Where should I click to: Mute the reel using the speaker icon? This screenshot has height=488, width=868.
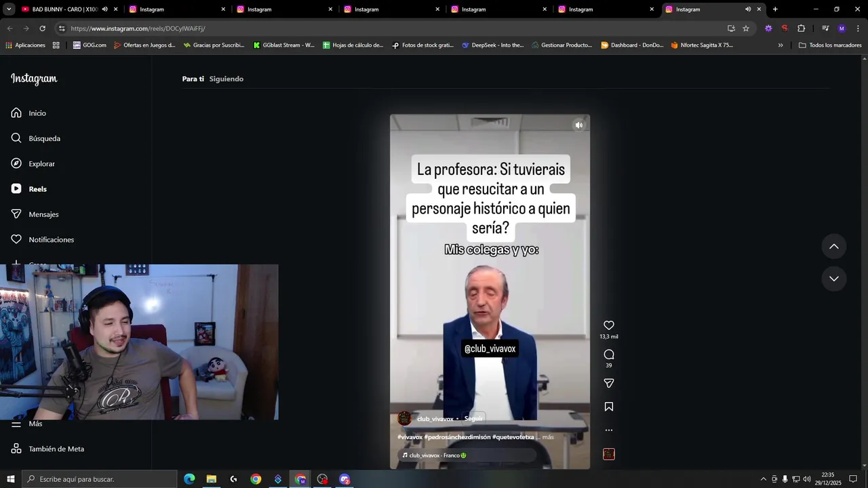tap(579, 125)
